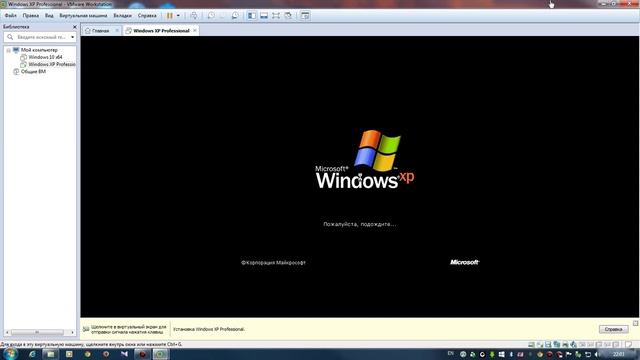Click the library horizontal scrollbar right arrow
This screenshot has height=360, width=640.
click(72, 332)
